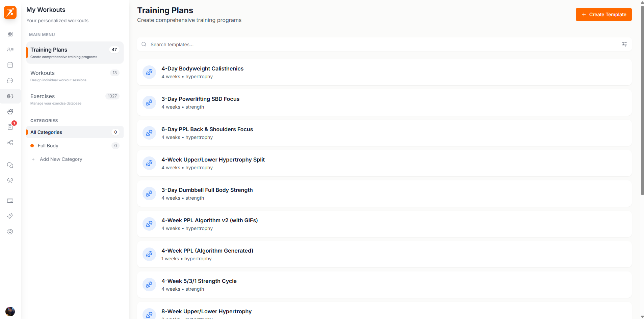Open the nutrition bowl icon

point(10,112)
